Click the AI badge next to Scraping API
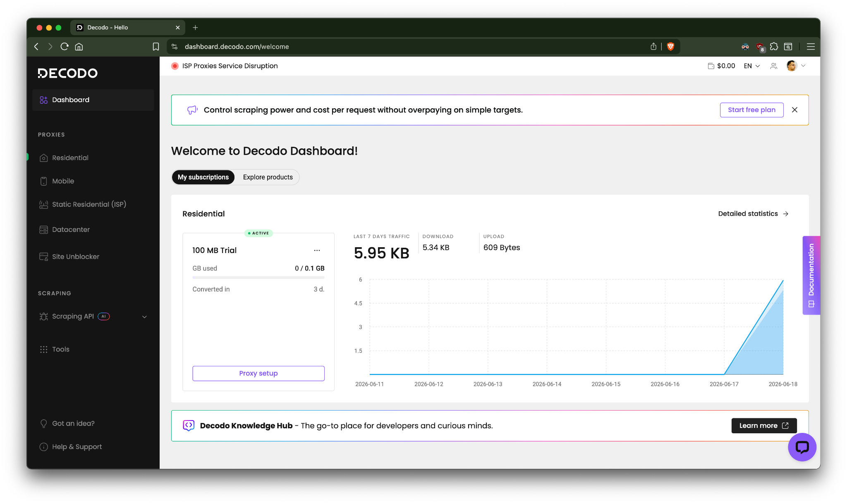Image resolution: width=847 pixels, height=504 pixels. pos(103,316)
